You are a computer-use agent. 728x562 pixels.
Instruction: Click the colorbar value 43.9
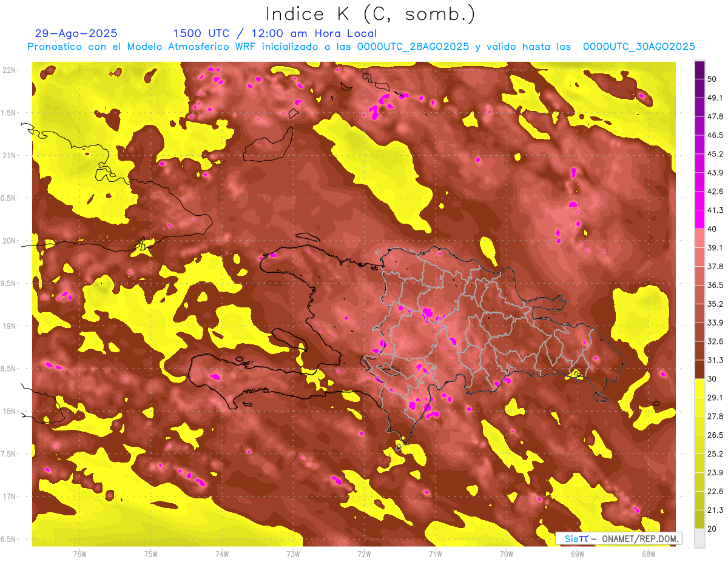point(715,173)
